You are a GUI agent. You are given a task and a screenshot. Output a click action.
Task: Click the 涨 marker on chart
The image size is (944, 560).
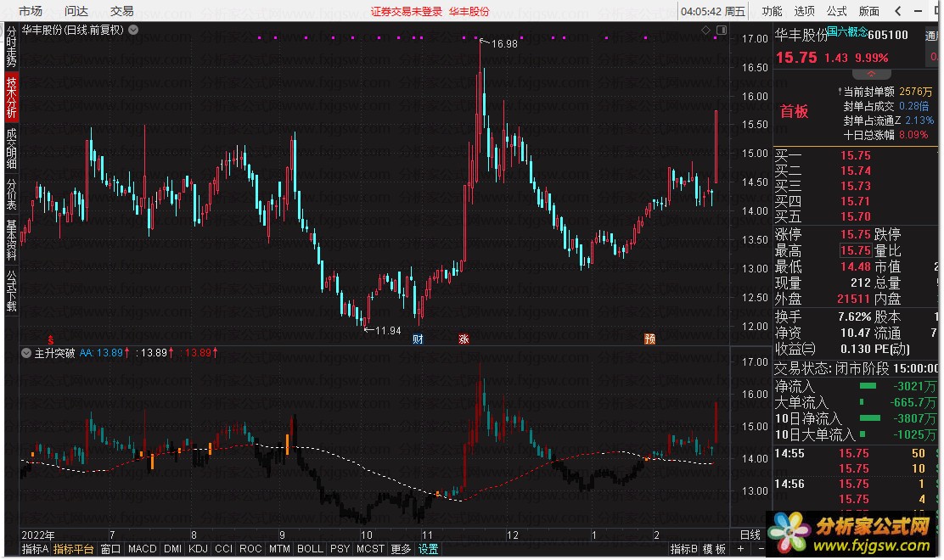point(464,339)
